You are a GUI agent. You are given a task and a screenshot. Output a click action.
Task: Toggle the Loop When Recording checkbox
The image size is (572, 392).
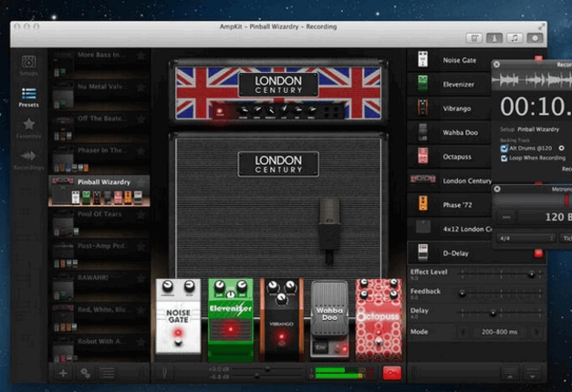504,158
